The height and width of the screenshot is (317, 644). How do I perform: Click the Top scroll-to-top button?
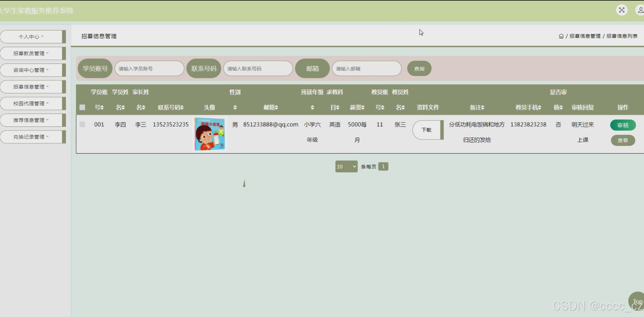(x=637, y=301)
